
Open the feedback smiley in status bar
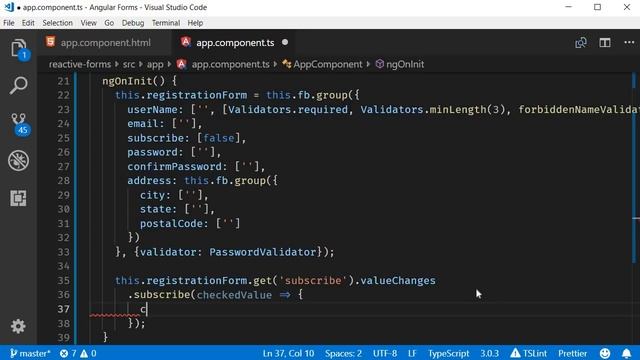pyautogui.click(x=605, y=353)
